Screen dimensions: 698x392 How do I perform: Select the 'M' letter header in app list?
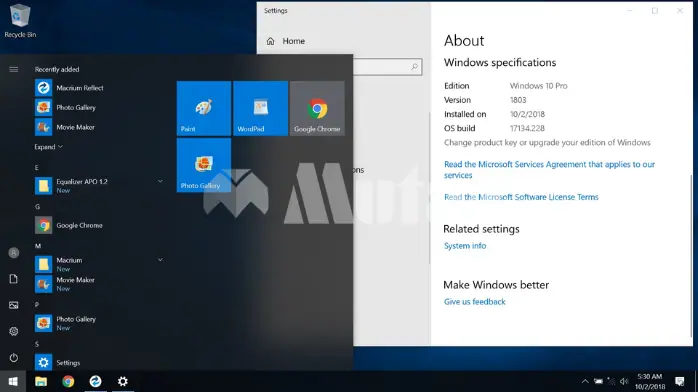[38, 246]
